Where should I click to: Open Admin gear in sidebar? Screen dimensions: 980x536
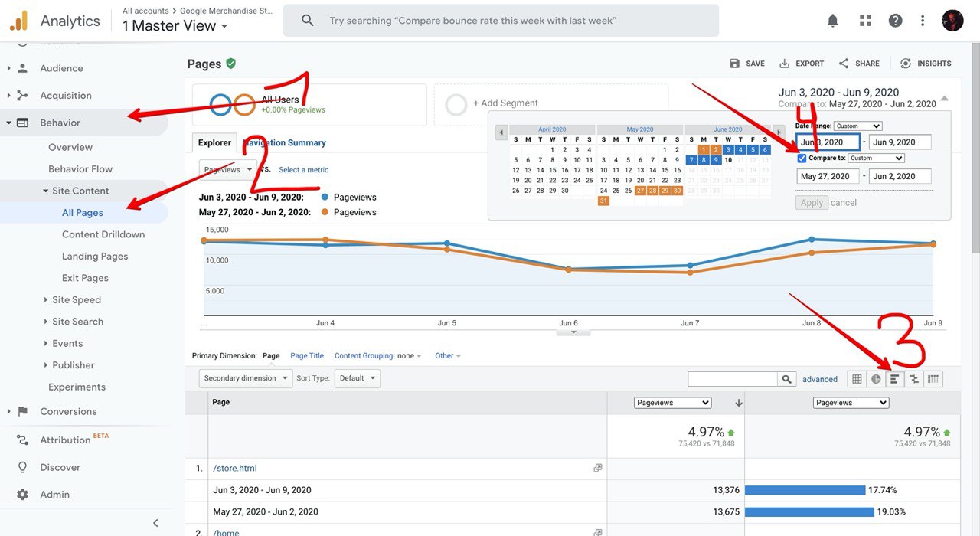22,495
